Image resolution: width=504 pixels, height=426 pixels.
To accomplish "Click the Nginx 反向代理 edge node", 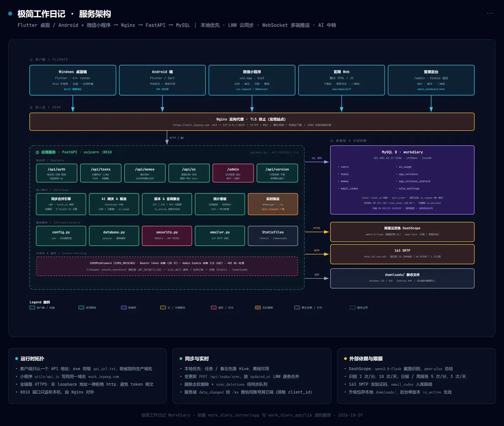I will point(252,122).
